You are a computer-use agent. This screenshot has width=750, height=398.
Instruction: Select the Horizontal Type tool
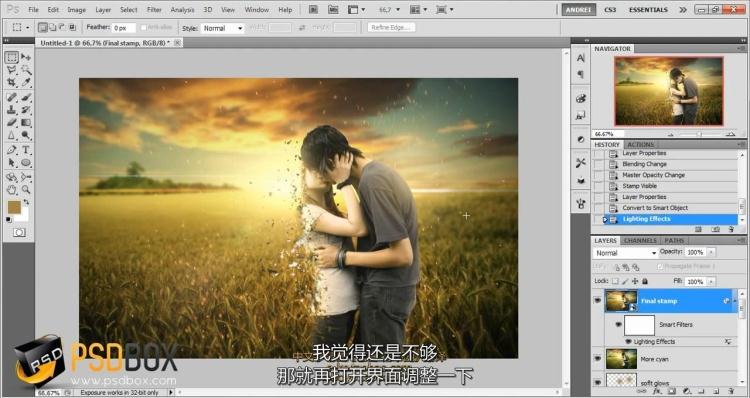26,150
